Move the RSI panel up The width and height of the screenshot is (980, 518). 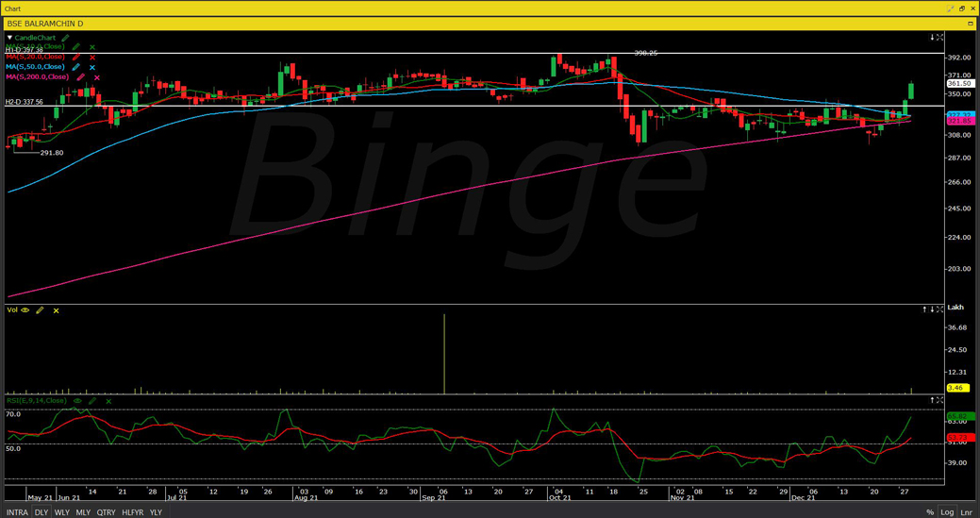[x=932, y=400]
